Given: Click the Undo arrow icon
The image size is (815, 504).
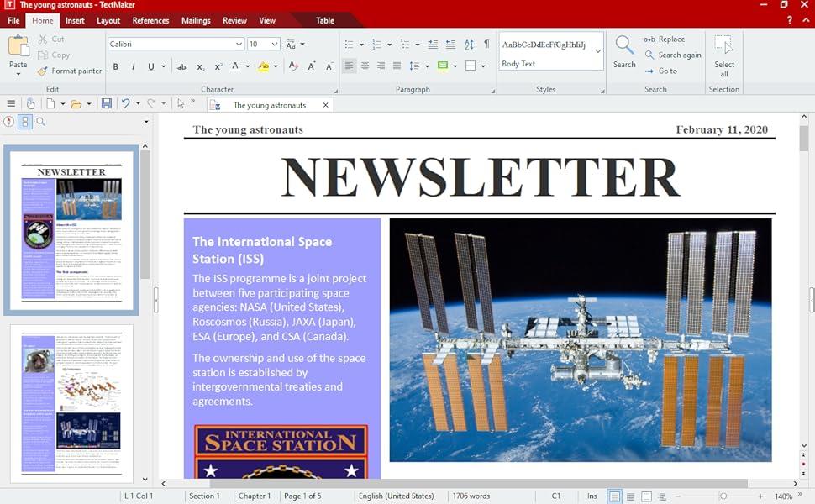Looking at the screenshot, I should click(x=125, y=103).
